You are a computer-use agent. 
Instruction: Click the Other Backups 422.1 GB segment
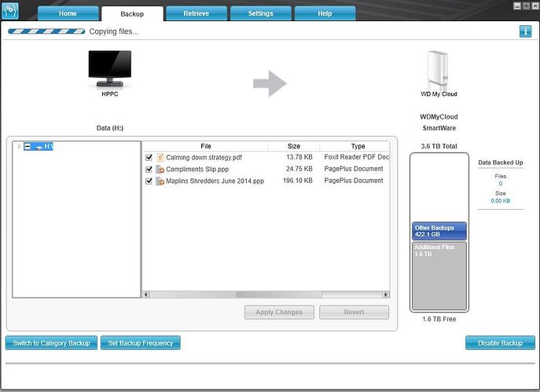(439, 231)
